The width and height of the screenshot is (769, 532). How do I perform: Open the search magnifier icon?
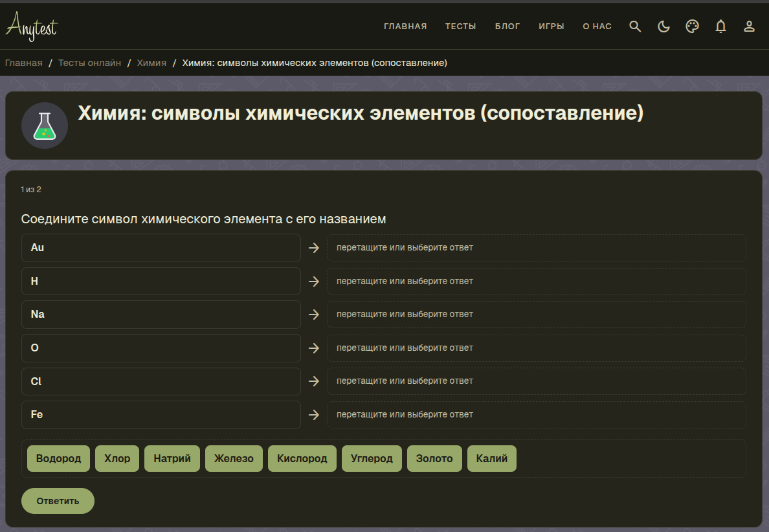tap(635, 27)
